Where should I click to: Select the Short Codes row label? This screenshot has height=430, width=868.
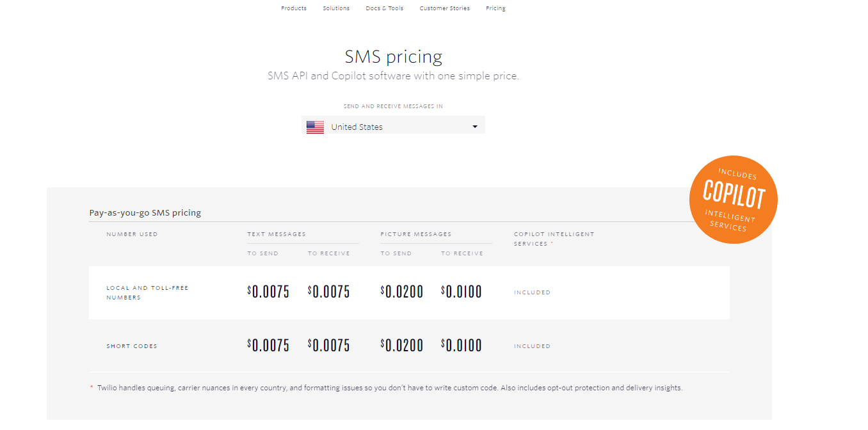tap(132, 346)
